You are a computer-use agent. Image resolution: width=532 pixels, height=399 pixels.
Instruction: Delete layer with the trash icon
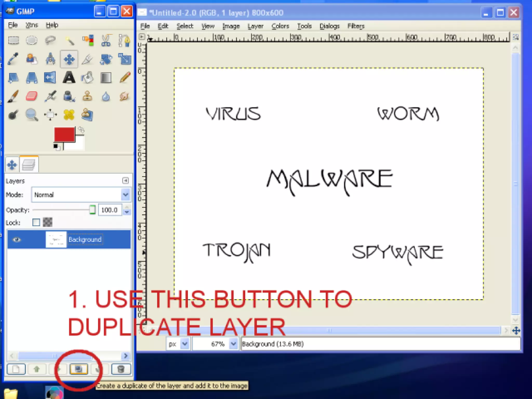tap(121, 369)
